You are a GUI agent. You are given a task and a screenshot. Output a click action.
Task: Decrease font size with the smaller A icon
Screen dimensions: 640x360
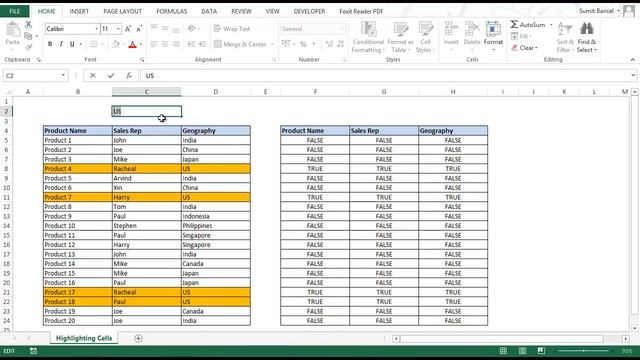[x=139, y=29]
